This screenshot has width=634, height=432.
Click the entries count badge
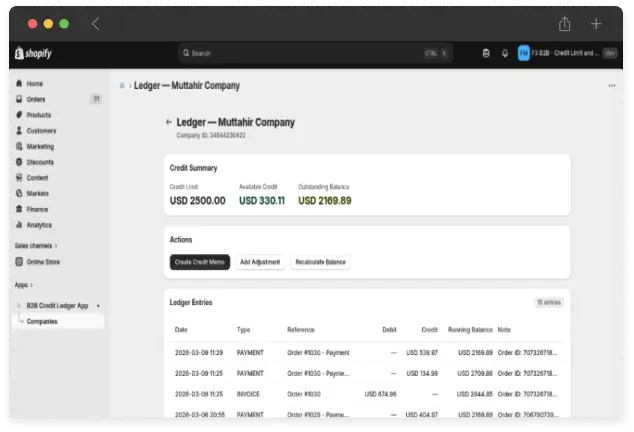click(x=549, y=302)
